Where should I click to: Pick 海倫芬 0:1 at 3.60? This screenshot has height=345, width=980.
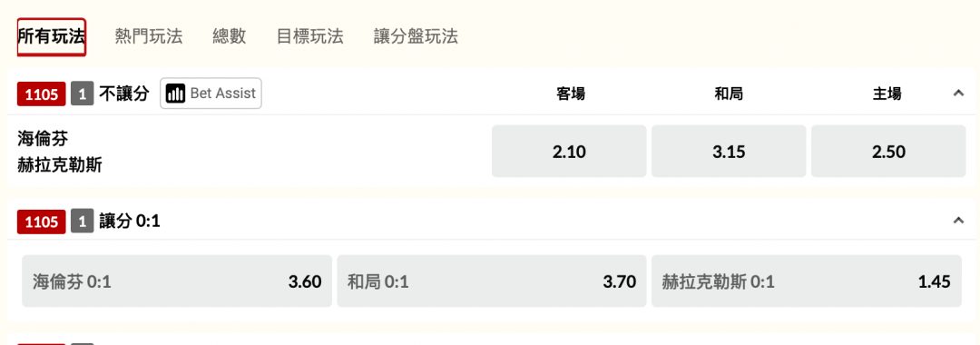[x=177, y=281]
